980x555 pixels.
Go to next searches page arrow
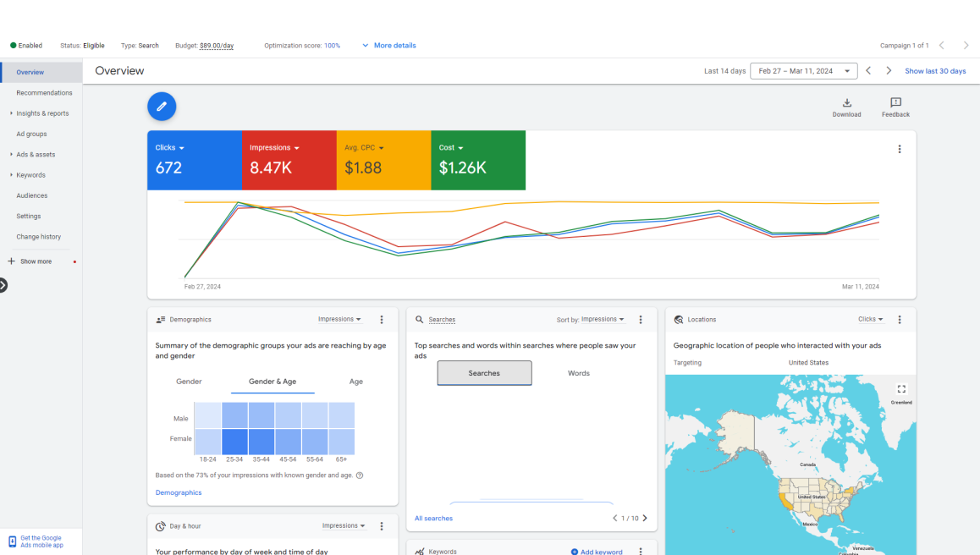645,518
